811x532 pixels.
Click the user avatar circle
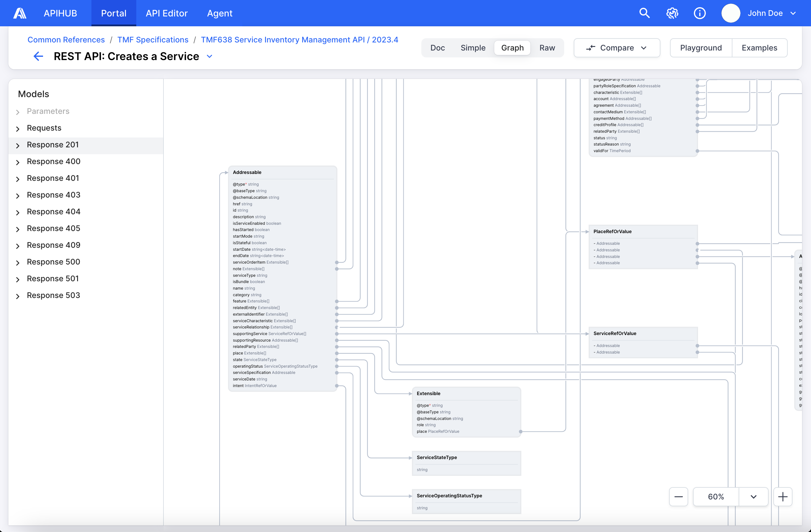click(731, 13)
